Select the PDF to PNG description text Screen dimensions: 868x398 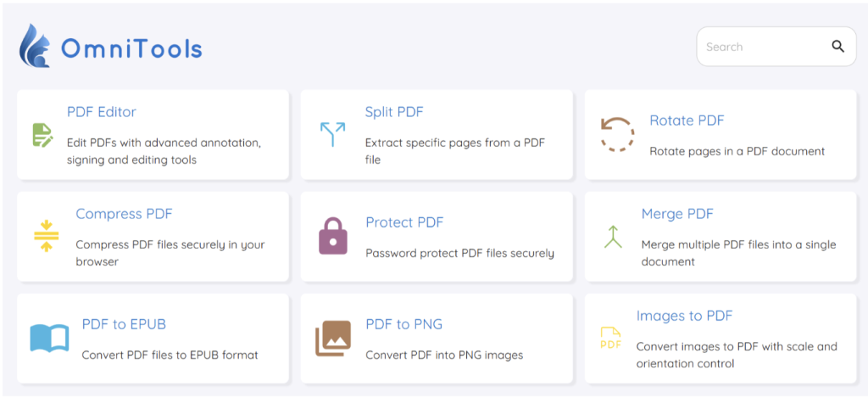coord(444,355)
